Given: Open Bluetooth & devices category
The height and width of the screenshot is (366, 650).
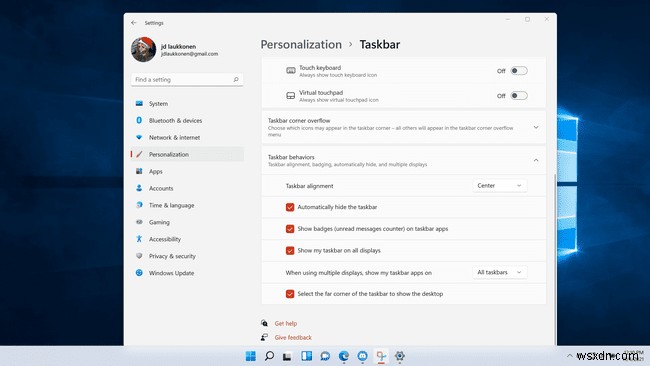Looking at the screenshot, I should (187, 120).
